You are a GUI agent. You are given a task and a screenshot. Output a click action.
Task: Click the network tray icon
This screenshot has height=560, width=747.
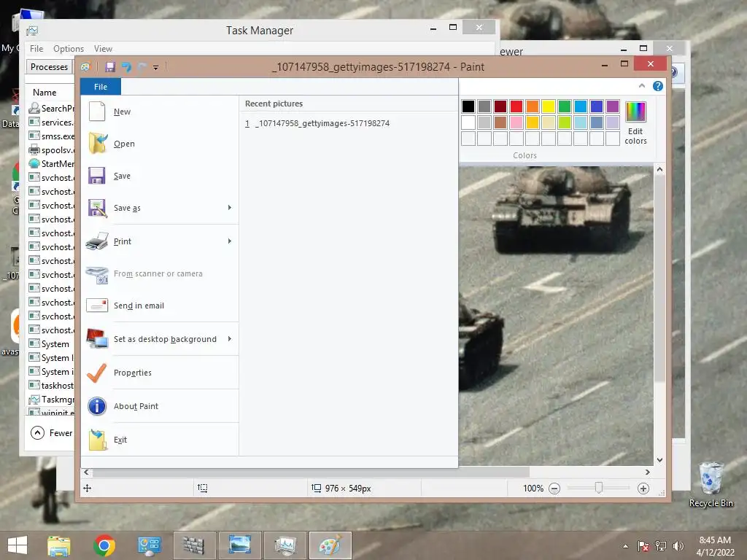click(661, 546)
